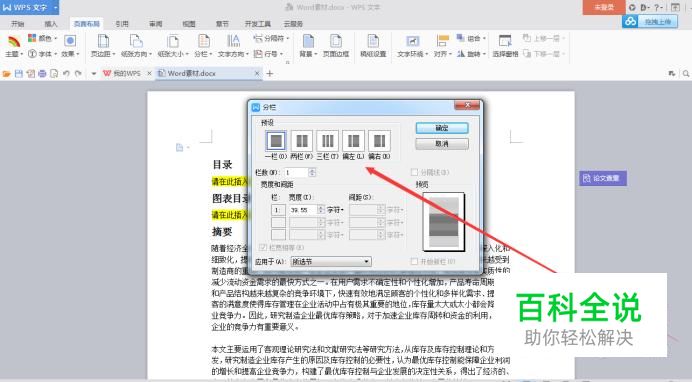Click the 宽度 39.55 spinner arrows
692x382 pixels.
pyautogui.click(x=321, y=210)
